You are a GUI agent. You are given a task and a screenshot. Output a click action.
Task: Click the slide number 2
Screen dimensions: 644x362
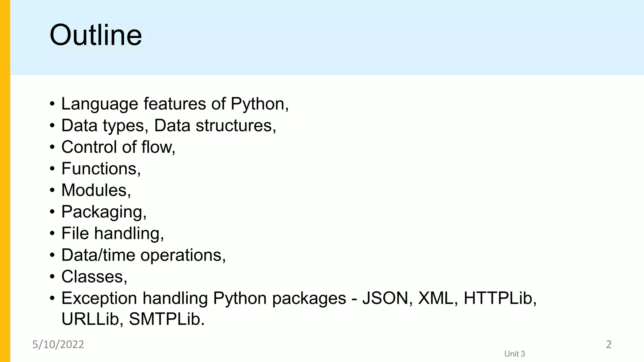[x=608, y=344]
